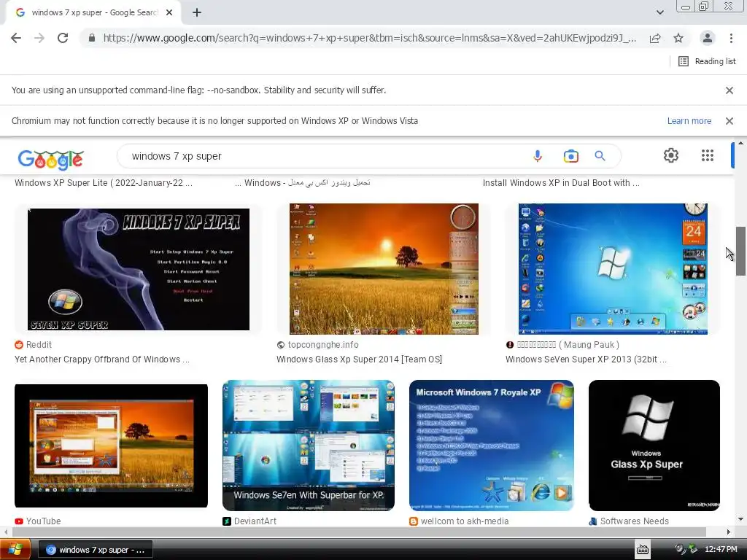Click the taskbar clock showing 12:47 PM

(x=721, y=550)
